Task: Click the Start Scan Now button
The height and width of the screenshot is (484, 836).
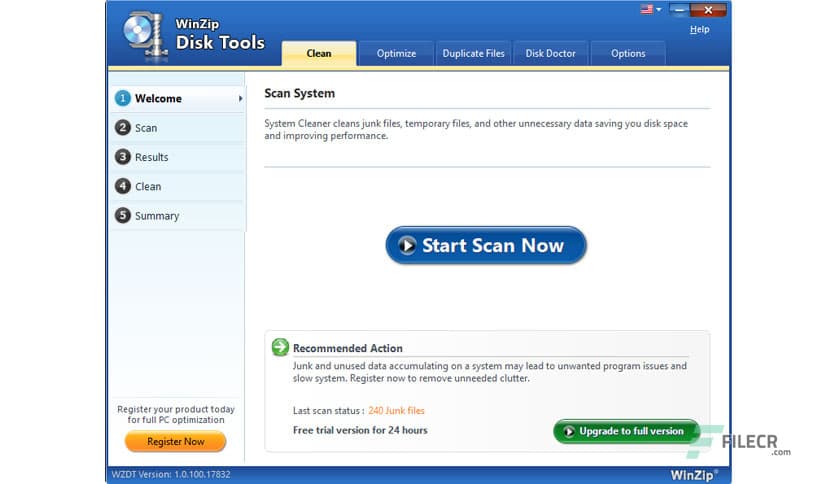Action: point(486,245)
